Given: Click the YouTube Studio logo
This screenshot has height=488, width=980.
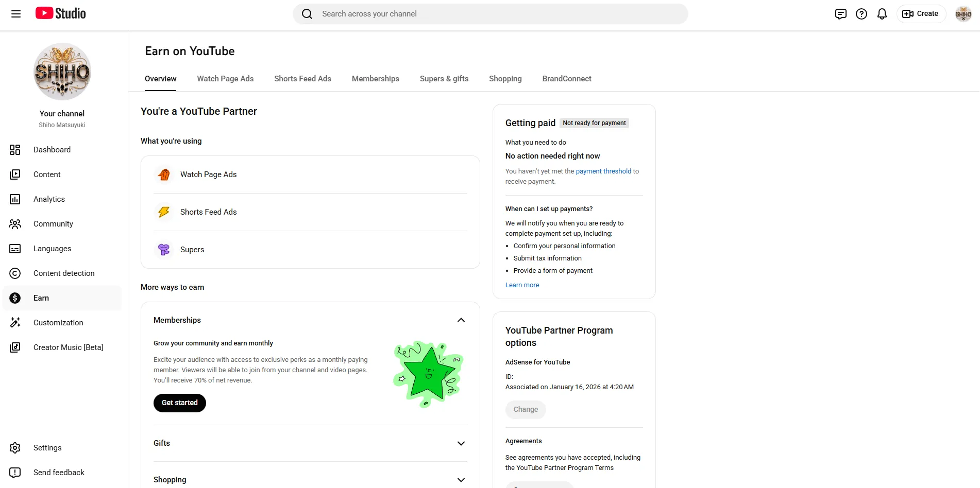Looking at the screenshot, I should pyautogui.click(x=61, y=13).
